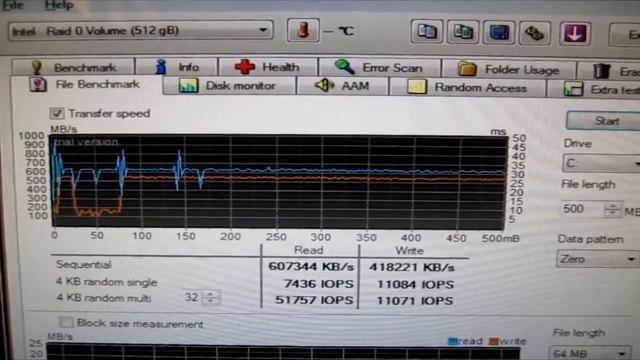Click the 4 KB random single label
640x360 pixels.
pos(107,282)
